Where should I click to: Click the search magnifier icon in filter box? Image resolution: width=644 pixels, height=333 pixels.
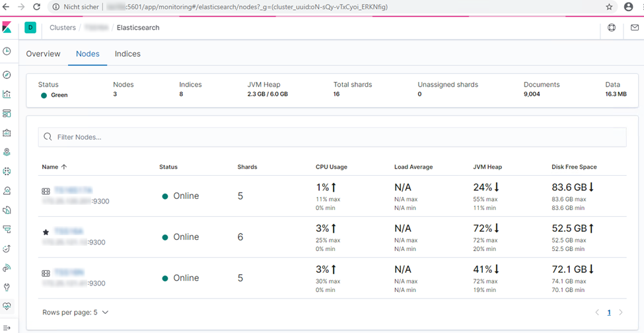tap(48, 137)
